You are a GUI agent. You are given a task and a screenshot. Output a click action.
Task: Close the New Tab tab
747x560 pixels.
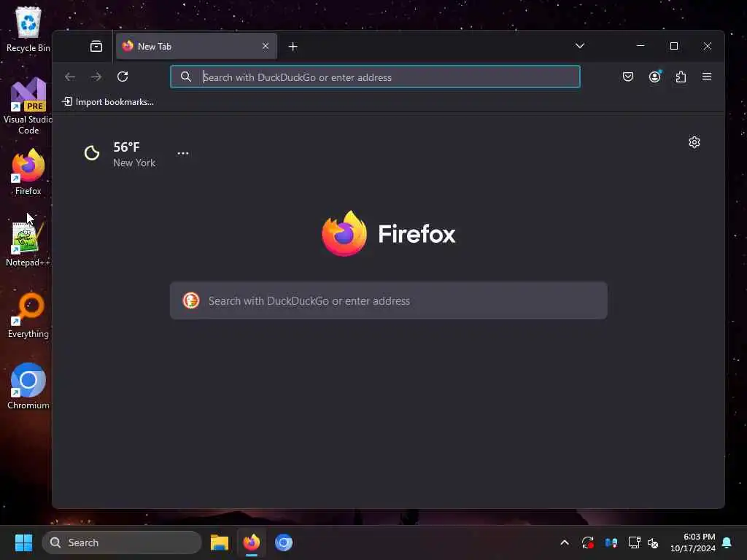pos(266,46)
